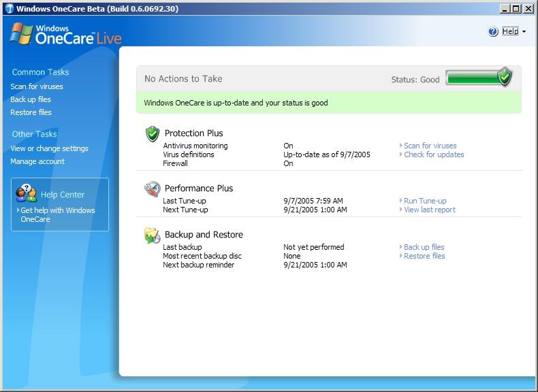Open Manage account
The width and height of the screenshot is (538, 392).
click(x=37, y=161)
